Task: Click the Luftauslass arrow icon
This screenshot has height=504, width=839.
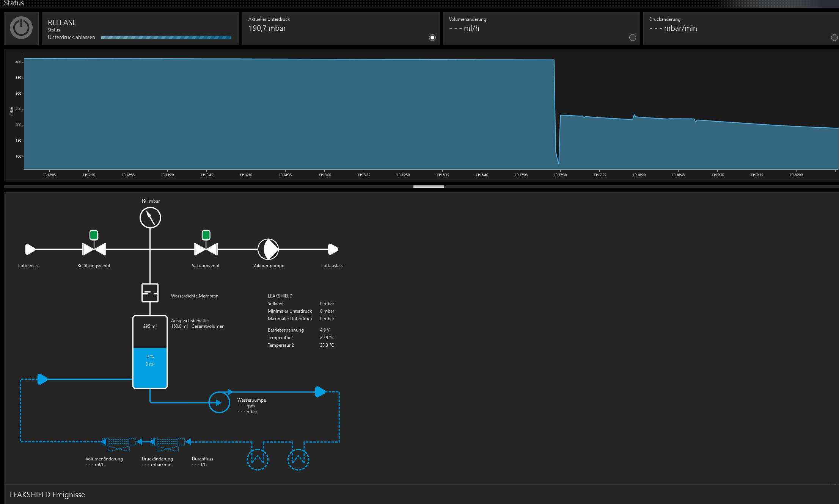Action: point(333,249)
